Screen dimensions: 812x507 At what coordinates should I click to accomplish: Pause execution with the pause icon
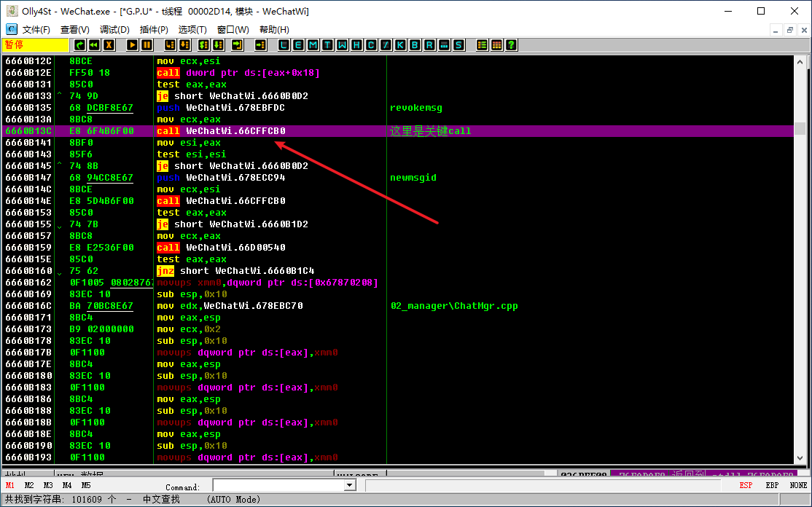point(147,45)
